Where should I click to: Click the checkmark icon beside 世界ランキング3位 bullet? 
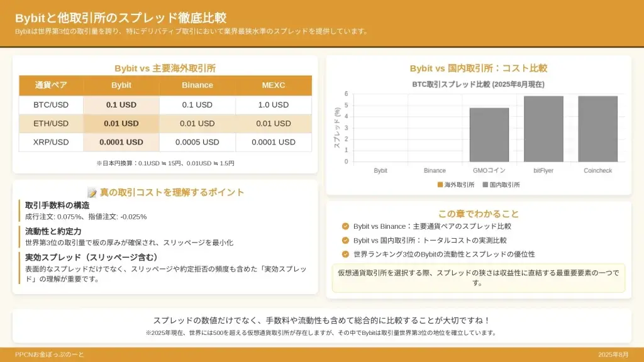pos(345,254)
